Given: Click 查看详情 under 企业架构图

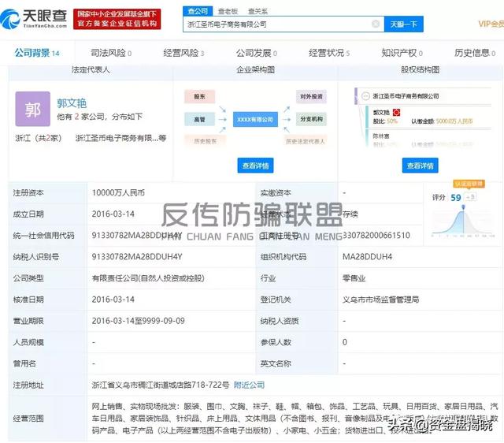Looking at the screenshot, I should tap(255, 166).
